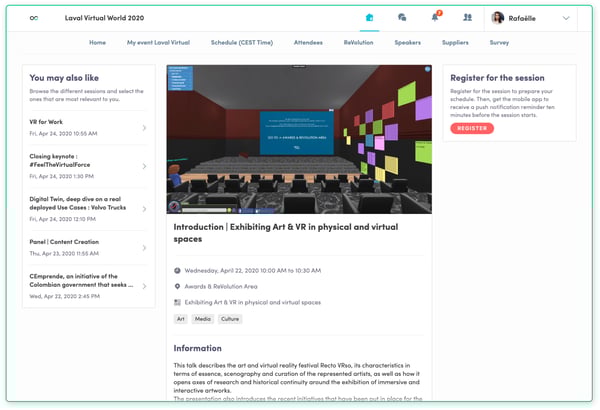Click the Information section heading
This screenshot has width=600, height=410.
pos(197,348)
